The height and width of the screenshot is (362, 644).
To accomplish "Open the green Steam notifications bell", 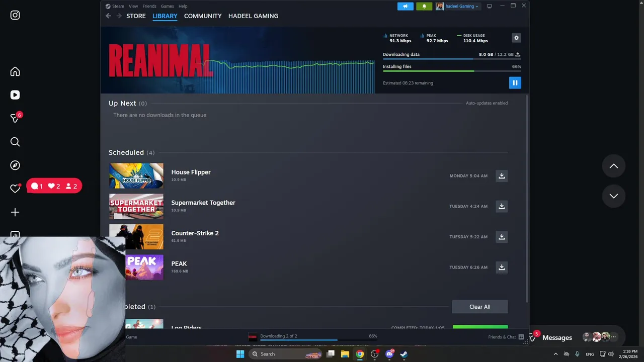I will click(x=424, y=6).
